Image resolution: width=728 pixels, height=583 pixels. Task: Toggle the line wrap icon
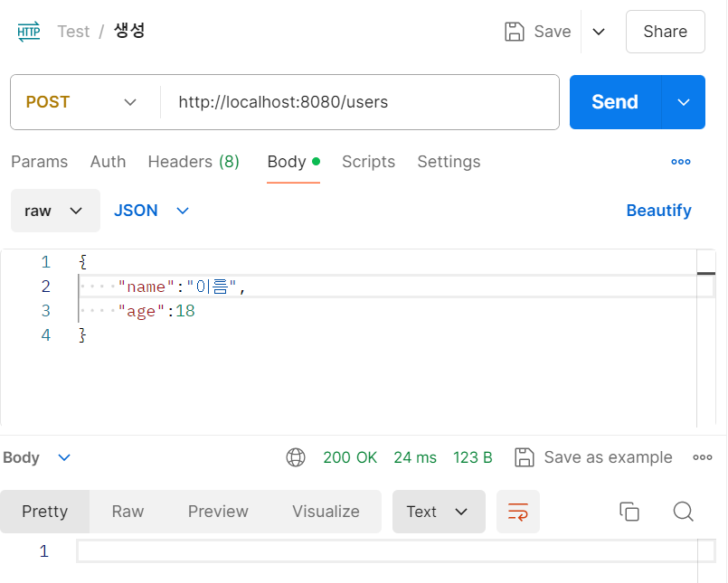[517, 512]
